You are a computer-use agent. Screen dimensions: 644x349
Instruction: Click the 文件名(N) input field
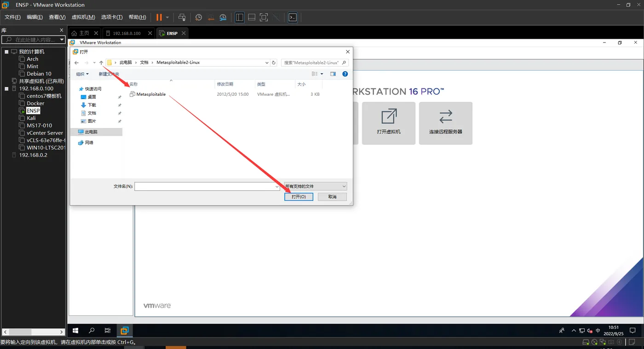pyautogui.click(x=207, y=186)
